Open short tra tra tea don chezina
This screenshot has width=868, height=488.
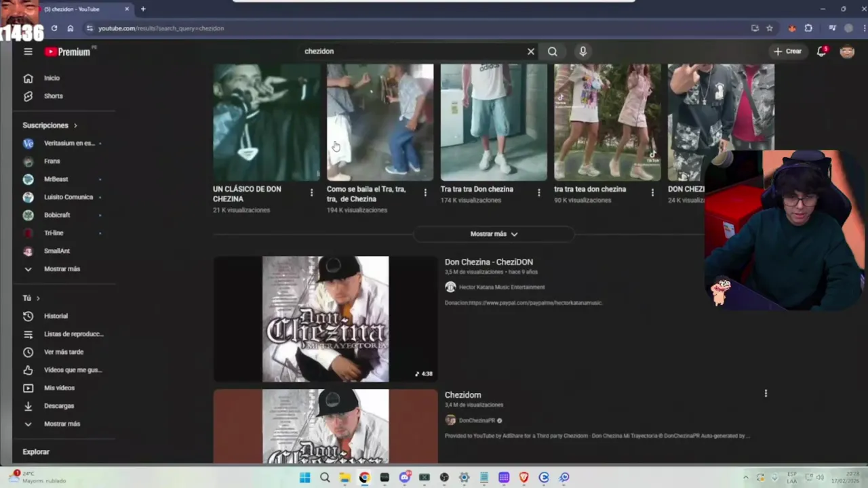[608, 123]
